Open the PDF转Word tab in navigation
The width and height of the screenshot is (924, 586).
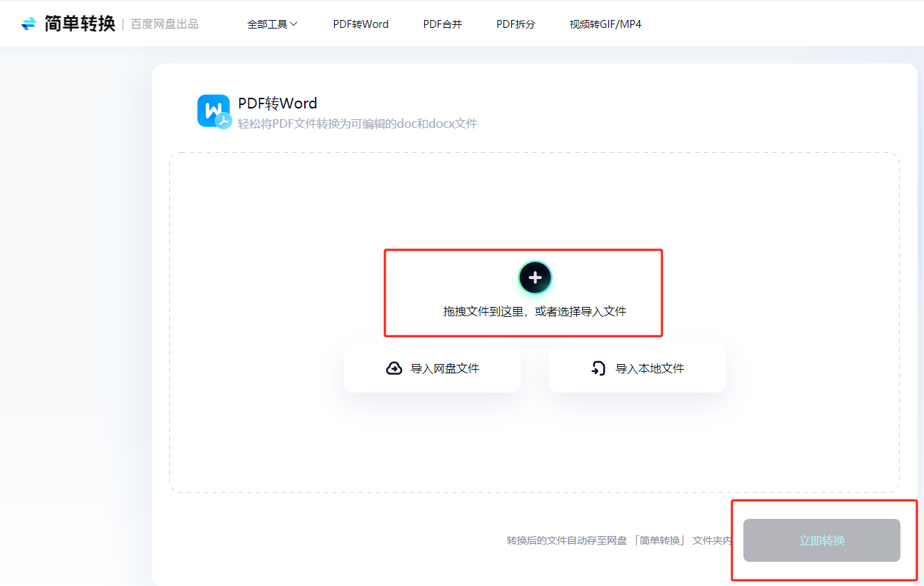(361, 24)
